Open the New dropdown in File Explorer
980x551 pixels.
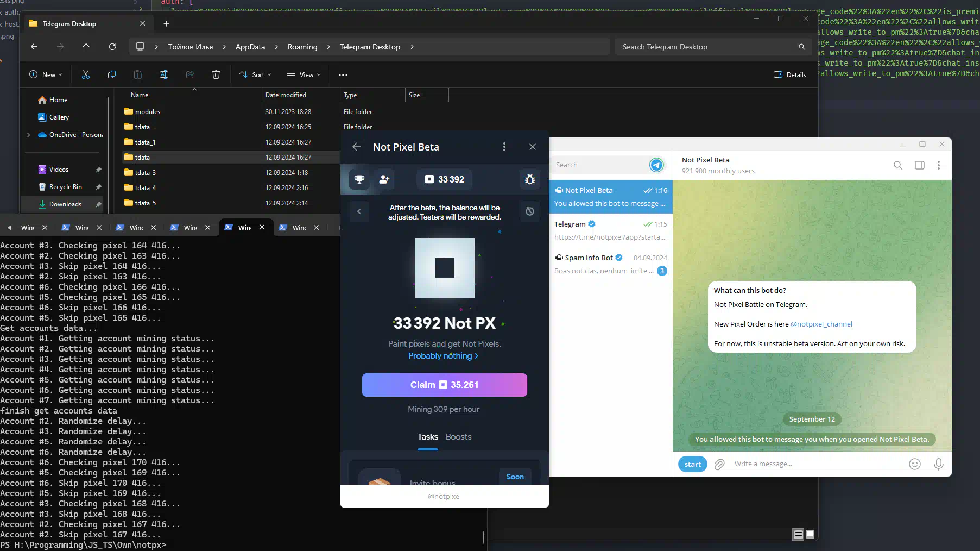click(x=46, y=75)
